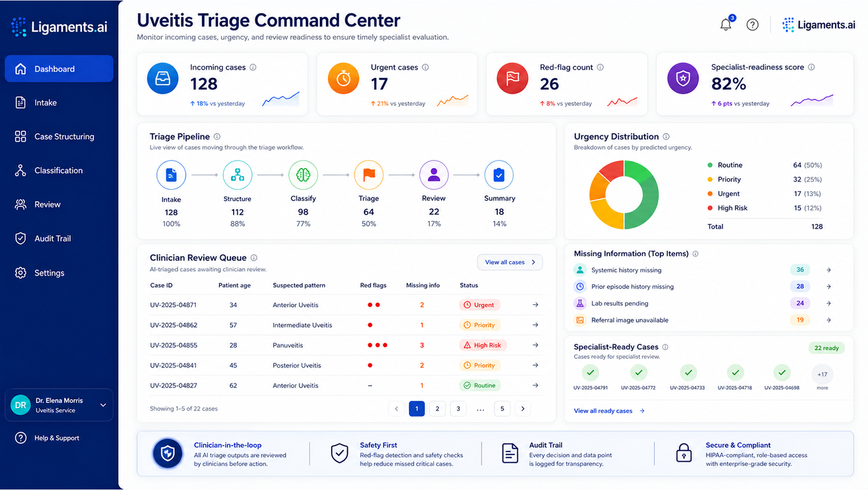Open Classification in the sidebar

[x=59, y=170]
